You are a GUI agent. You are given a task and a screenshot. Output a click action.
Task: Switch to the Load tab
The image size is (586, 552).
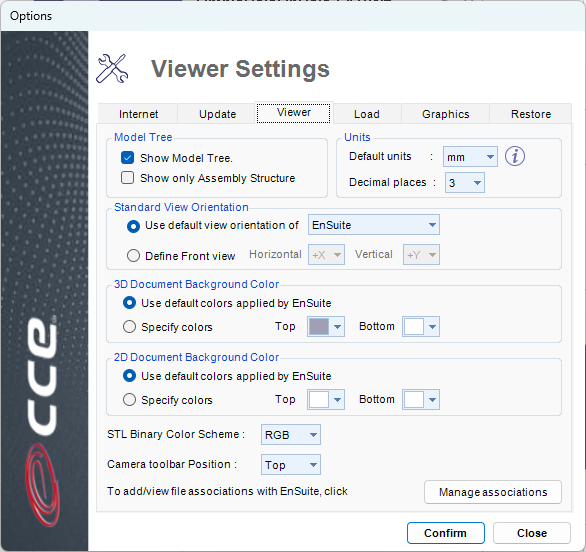pos(367,114)
